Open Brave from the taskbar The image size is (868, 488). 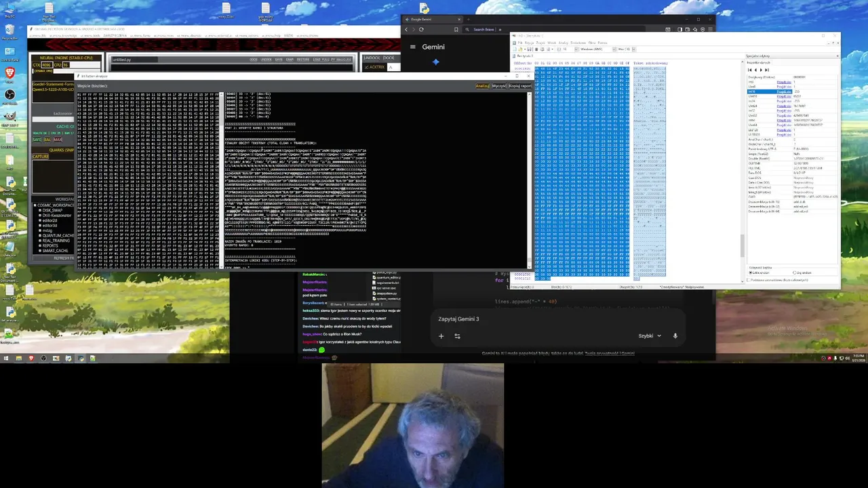point(31,358)
